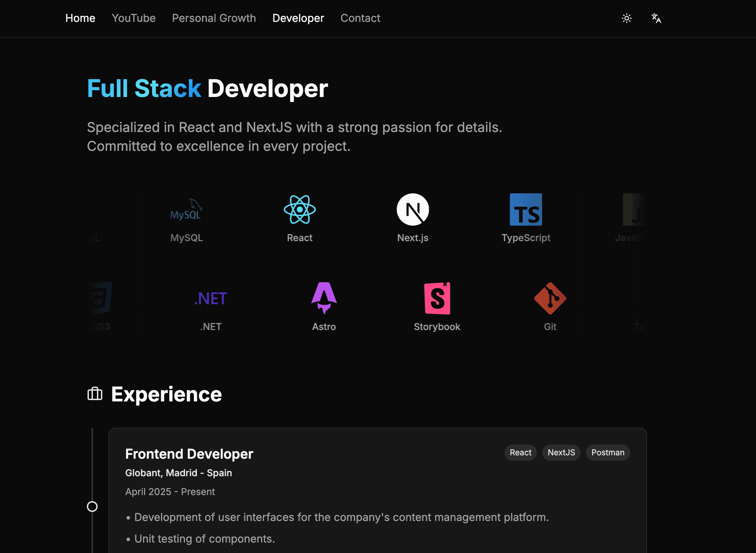Click the 'Full Stack Developer' heading

tap(207, 89)
